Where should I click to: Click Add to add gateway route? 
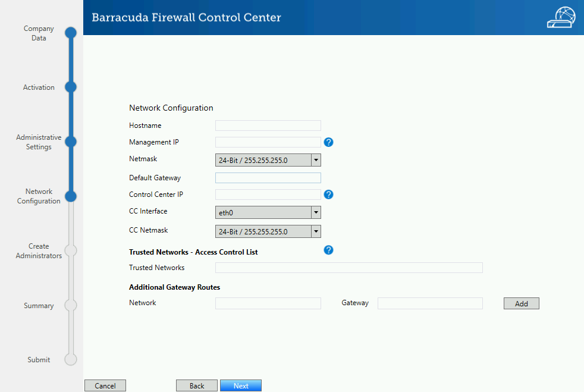522,303
